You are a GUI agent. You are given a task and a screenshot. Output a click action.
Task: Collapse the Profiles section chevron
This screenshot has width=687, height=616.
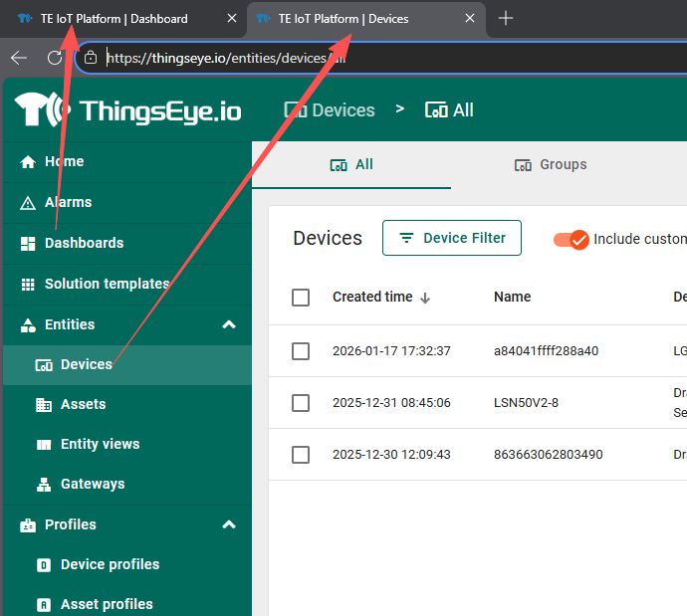pos(229,525)
